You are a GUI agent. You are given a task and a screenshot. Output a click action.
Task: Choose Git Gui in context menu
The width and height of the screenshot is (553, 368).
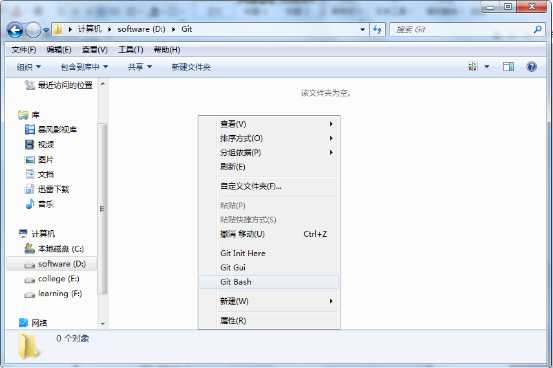[x=270, y=267]
